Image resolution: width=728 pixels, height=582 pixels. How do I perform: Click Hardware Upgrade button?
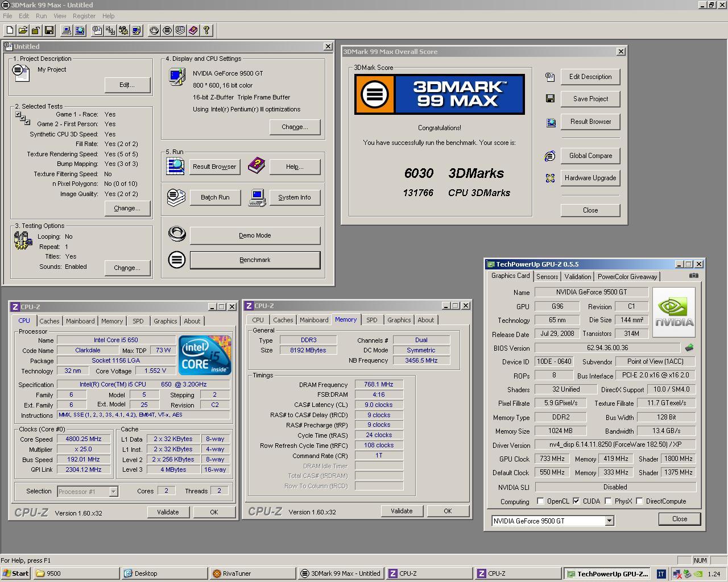click(x=590, y=178)
